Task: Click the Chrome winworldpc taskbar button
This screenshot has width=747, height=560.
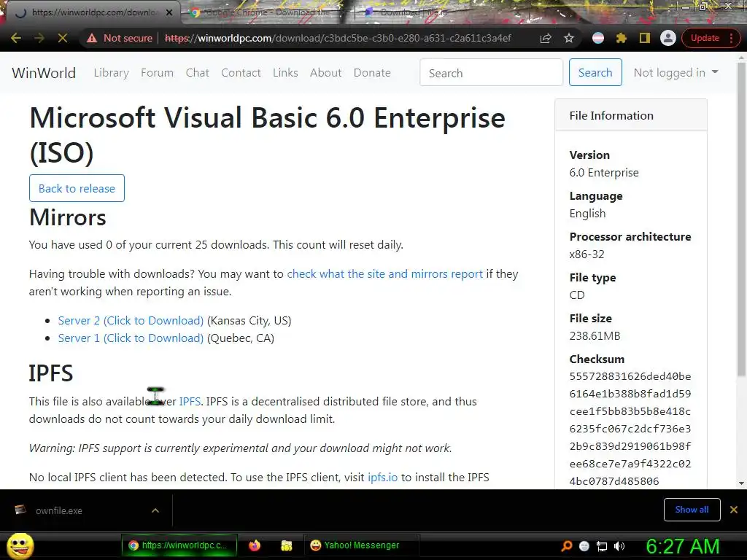Action: pos(179,545)
